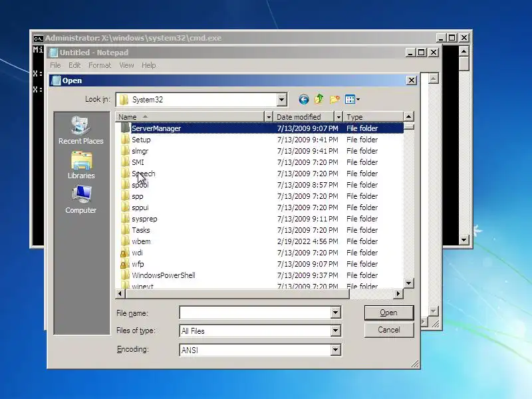The width and height of the screenshot is (532, 399).
Task: Open the Notepad File menu
Action: coord(55,65)
